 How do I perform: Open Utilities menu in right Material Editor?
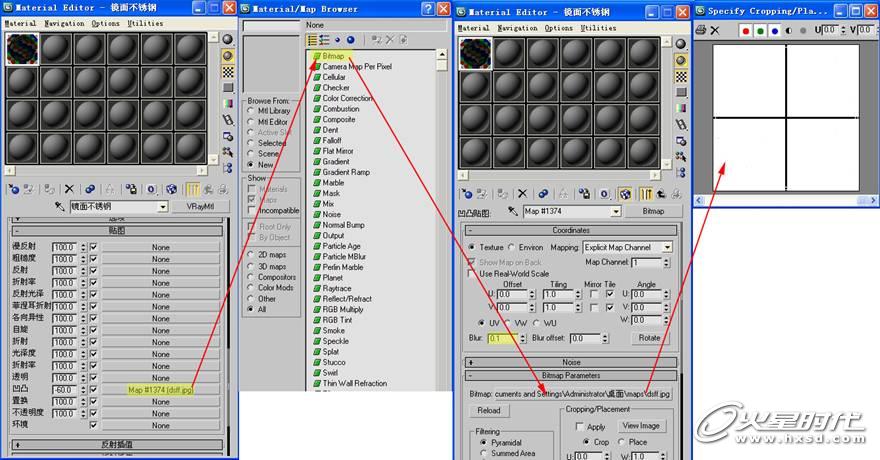pos(598,28)
